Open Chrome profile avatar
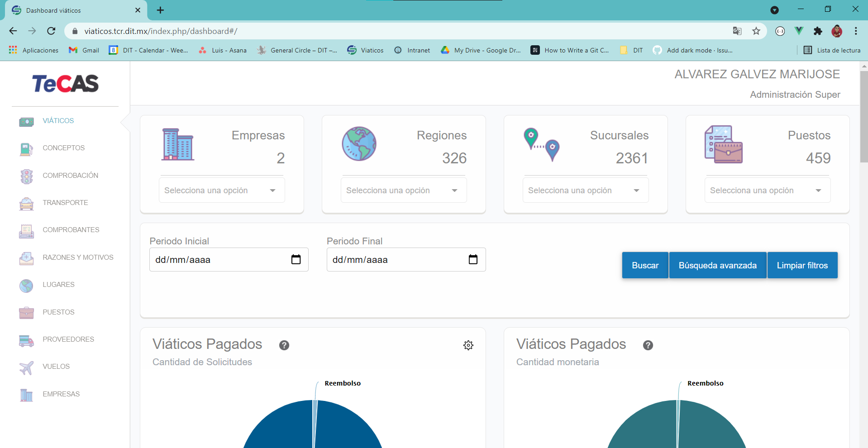 tap(837, 31)
